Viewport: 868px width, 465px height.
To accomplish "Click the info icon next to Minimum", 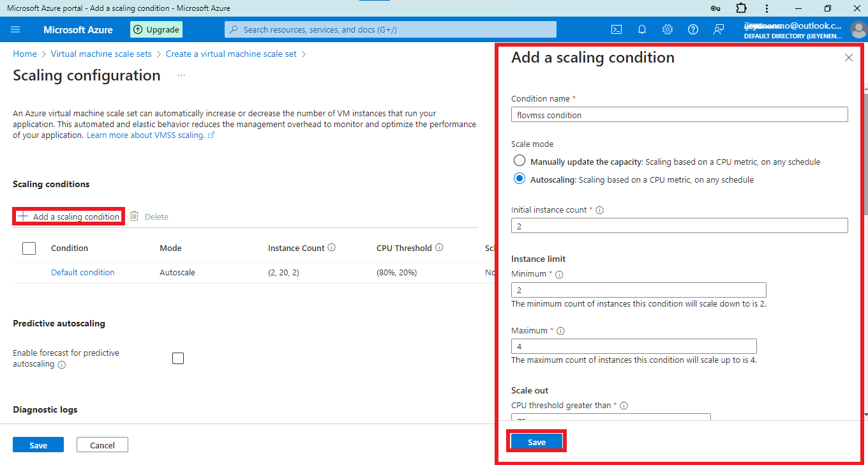I will 559,275.
